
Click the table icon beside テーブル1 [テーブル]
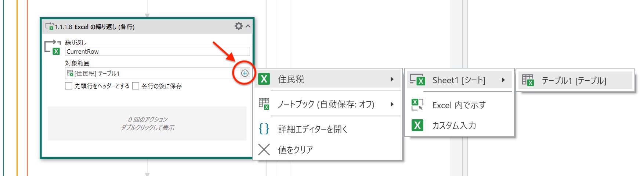coord(528,80)
